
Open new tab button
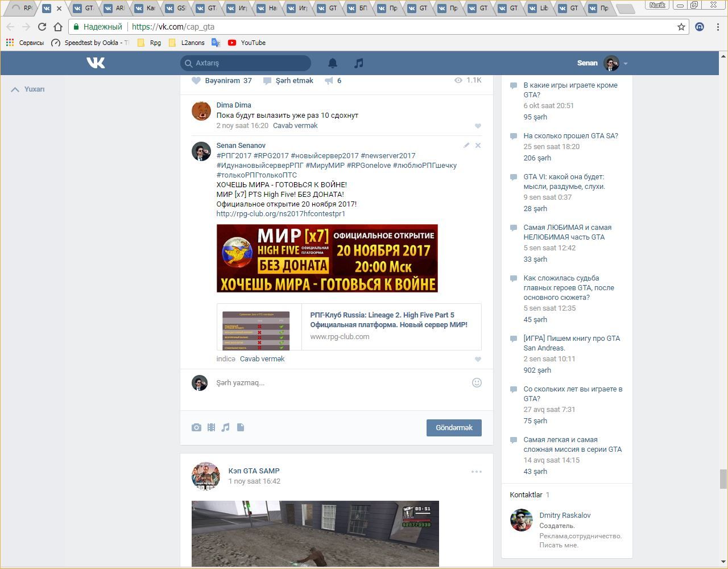[x=625, y=9]
